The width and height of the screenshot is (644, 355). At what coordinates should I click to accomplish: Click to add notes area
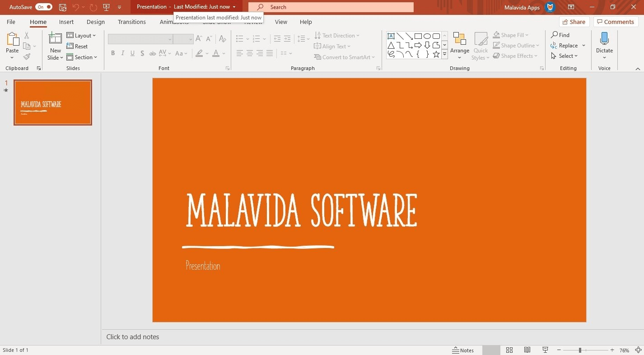(x=133, y=336)
